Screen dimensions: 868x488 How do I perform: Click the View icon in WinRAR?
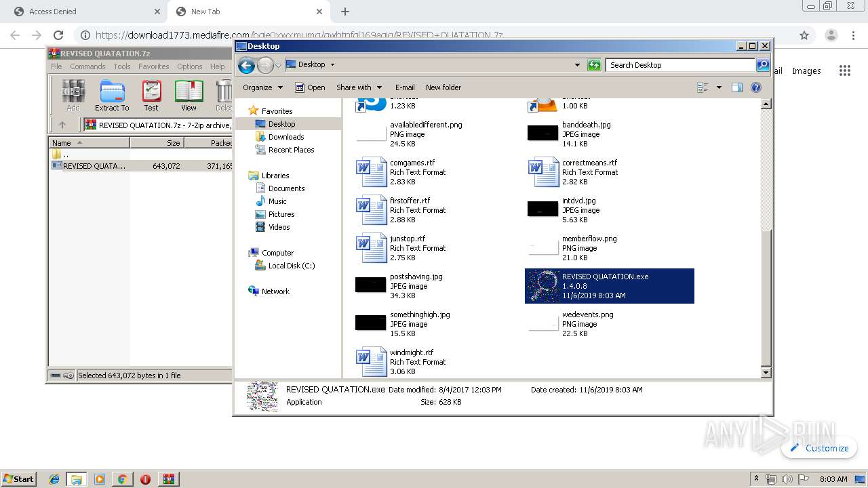tap(189, 95)
